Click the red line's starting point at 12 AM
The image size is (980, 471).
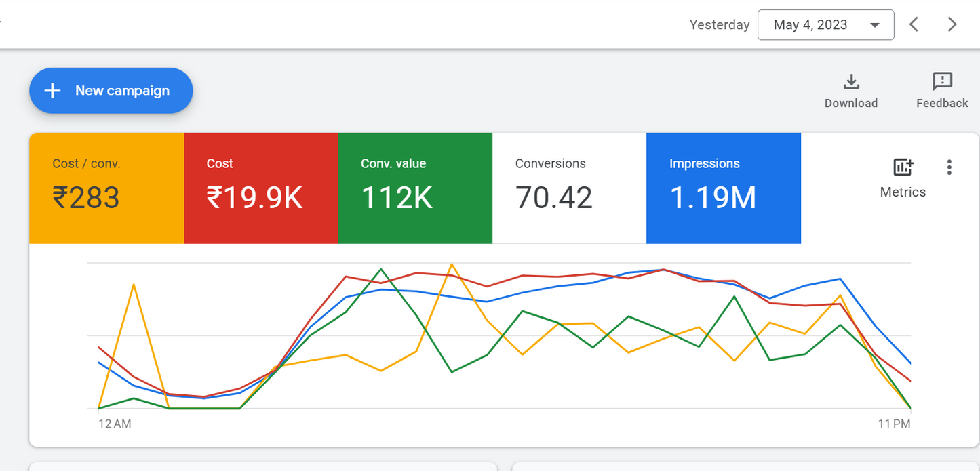[x=100, y=348]
